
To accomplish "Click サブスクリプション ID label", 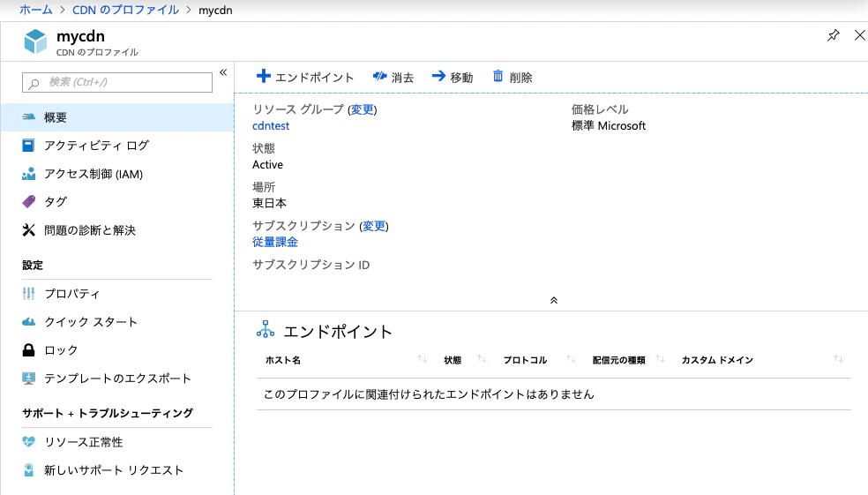I will (311, 265).
